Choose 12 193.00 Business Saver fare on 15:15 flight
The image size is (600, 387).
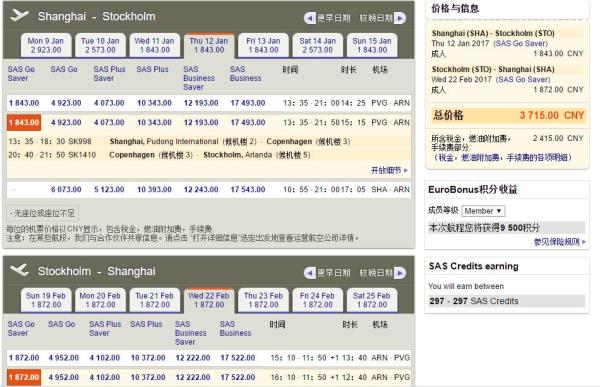[x=201, y=122]
